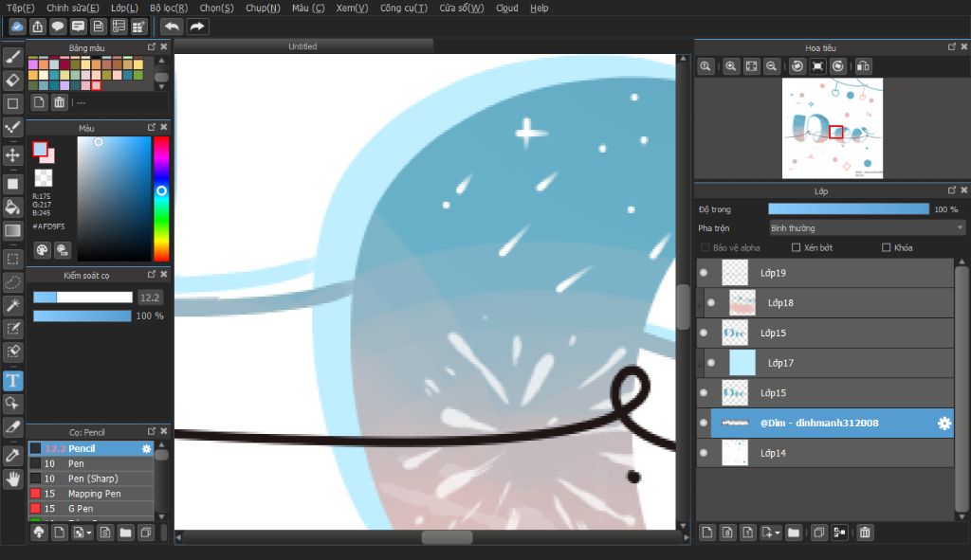
Task: Undock the Hoa tiêu navigator panel
Action: point(952,47)
